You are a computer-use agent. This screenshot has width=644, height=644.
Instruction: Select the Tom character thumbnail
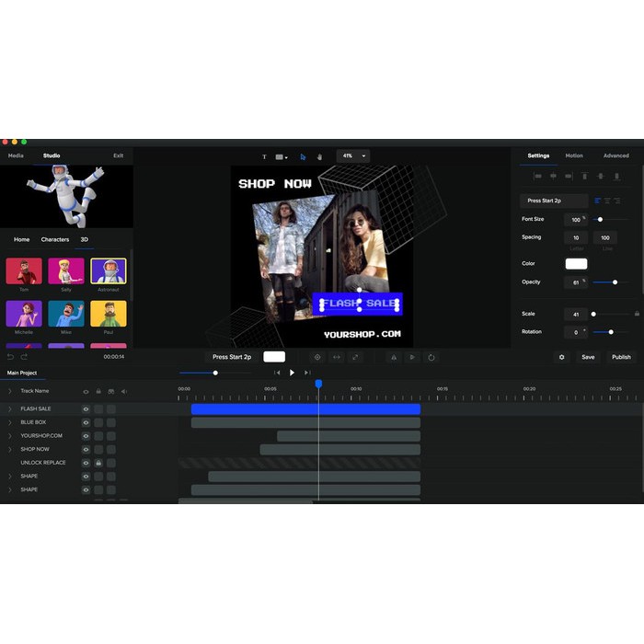[24, 271]
